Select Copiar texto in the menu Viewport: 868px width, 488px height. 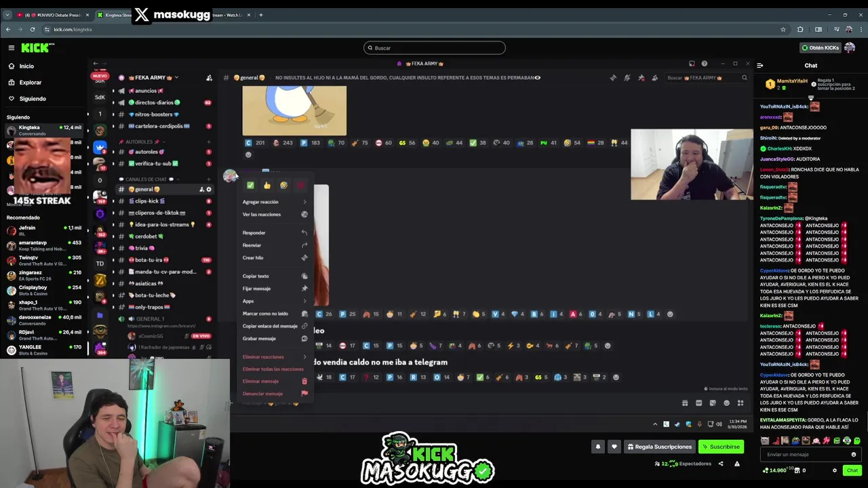275,276
